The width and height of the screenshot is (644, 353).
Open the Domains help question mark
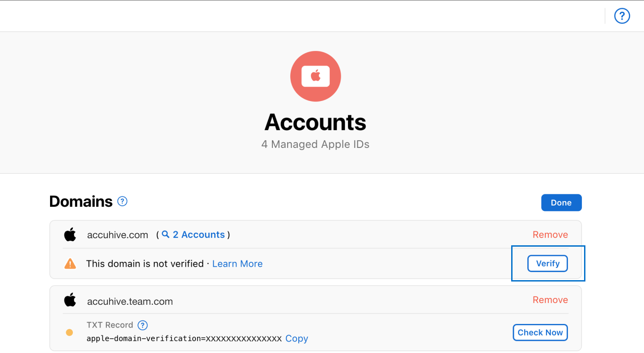point(122,201)
